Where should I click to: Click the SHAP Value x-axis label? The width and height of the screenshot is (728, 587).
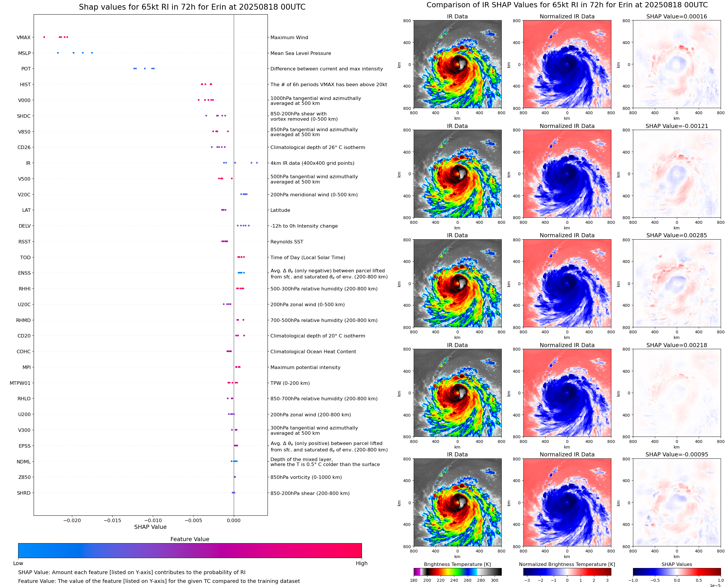coord(150,527)
